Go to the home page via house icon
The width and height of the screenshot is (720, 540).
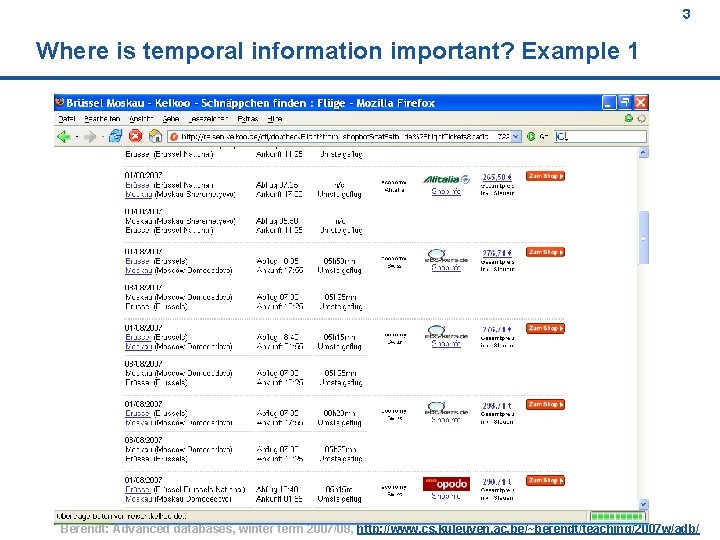[155, 136]
